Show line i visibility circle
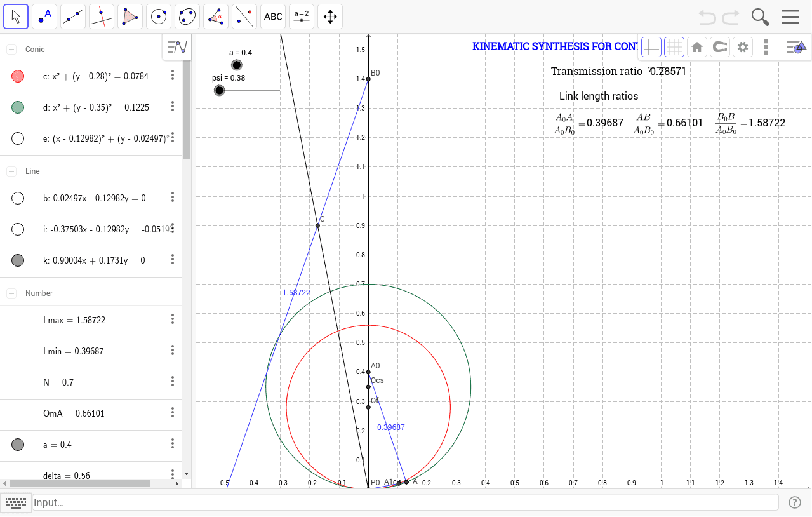Screen dimensions: 812x517 point(18,229)
